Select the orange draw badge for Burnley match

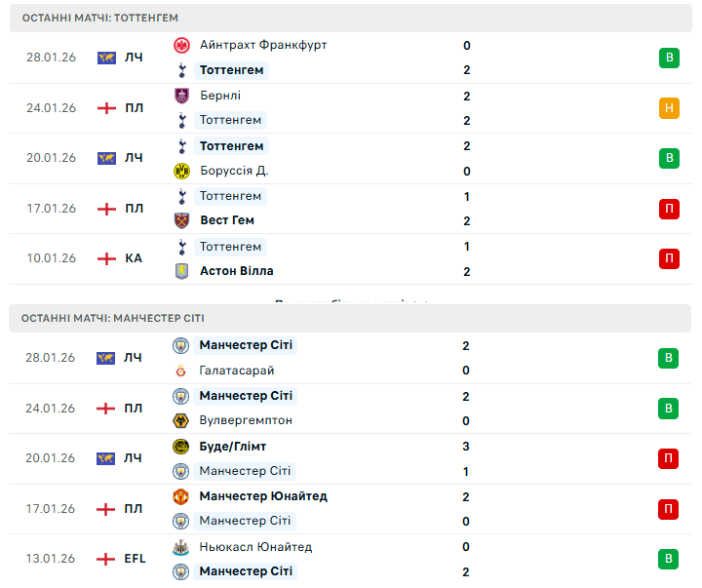tap(669, 108)
